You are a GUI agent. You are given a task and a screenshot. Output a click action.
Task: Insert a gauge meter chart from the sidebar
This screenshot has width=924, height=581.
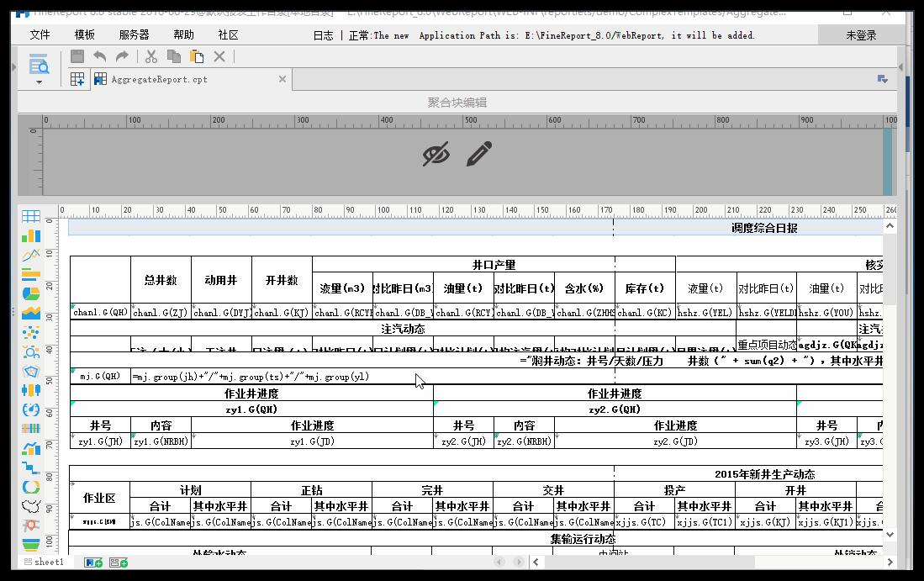click(30, 409)
